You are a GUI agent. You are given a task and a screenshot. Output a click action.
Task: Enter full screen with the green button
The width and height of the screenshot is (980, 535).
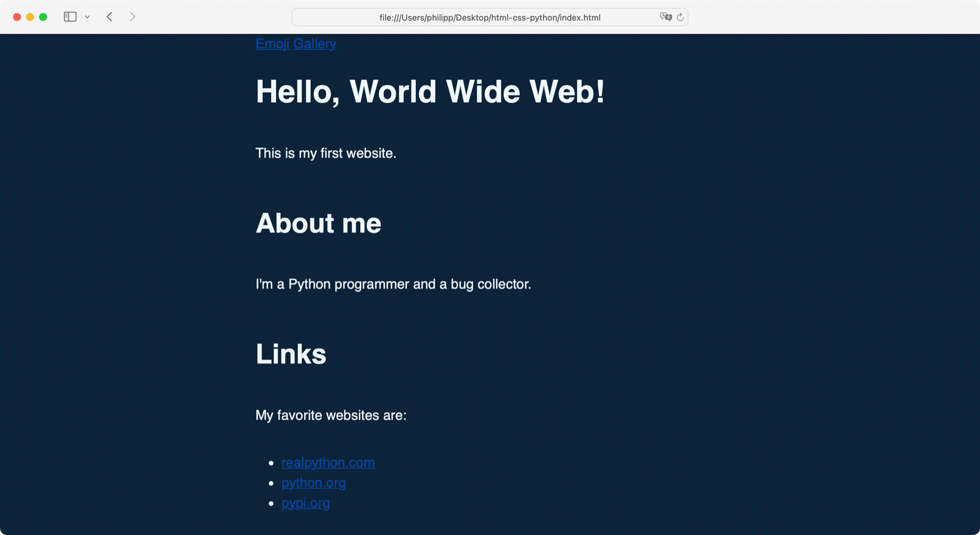tap(43, 16)
